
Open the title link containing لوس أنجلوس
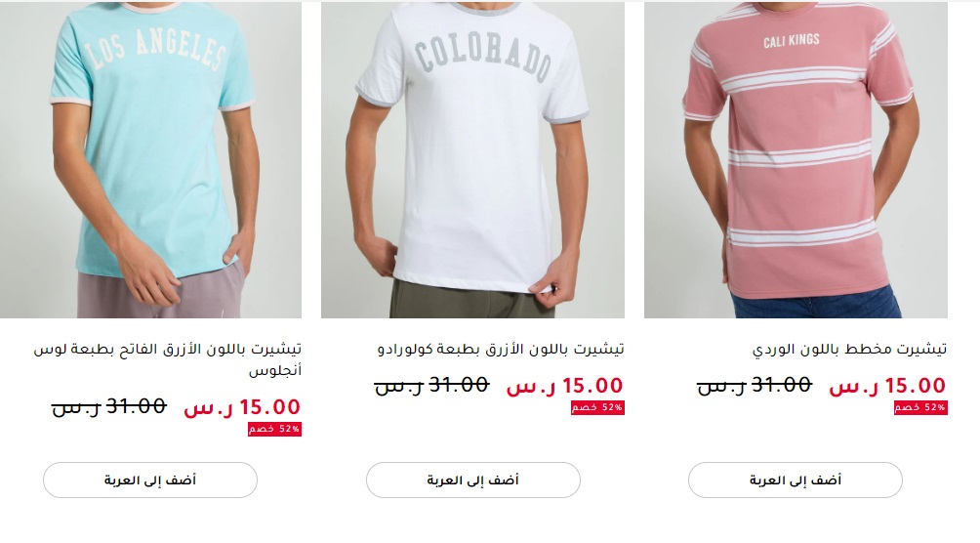click(168, 359)
